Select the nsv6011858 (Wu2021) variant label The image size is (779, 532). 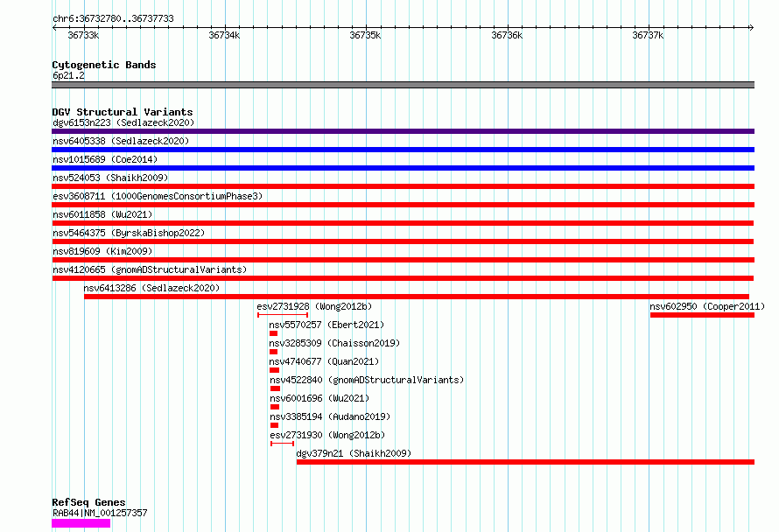click(102, 214)
